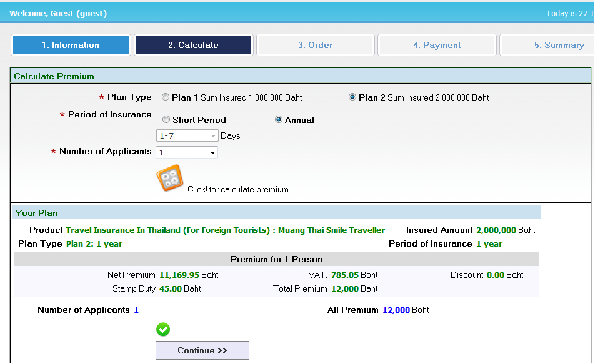Screen dimensions: 595x364
Task: Open the 1-7 Days dropdown
Action: tap(187, 135)
